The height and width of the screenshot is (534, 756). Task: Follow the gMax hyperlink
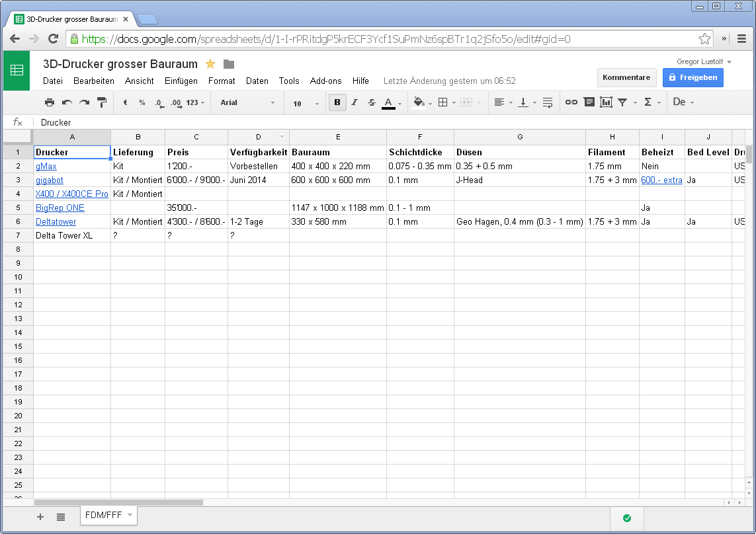46,166
